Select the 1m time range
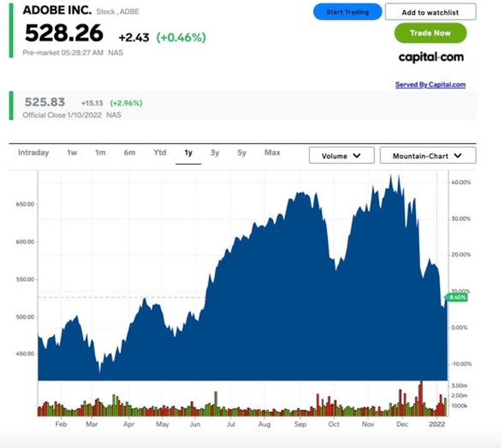501x448 pixels. pos(100,153)
